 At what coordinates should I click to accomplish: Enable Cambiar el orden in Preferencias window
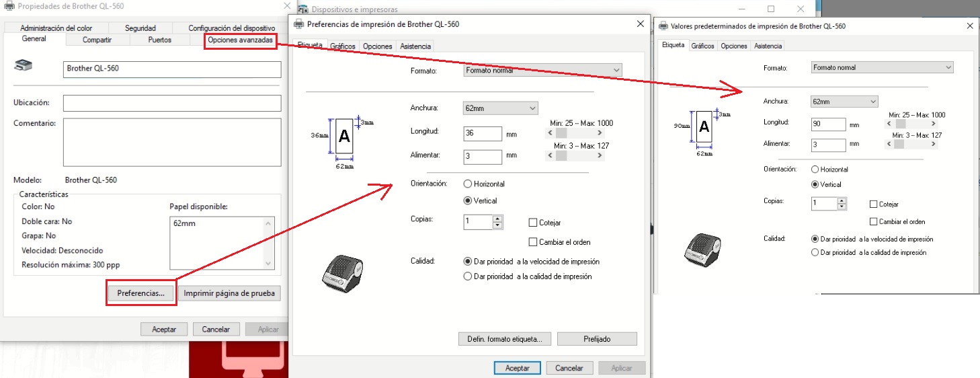[533, 242]
